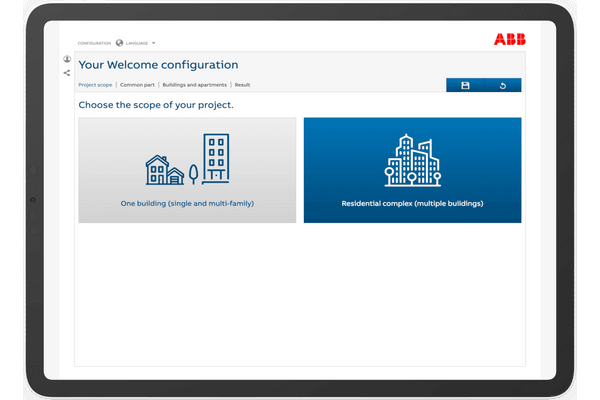This screenshot has height=400, width=600.
Task: Choose Residential complex (multiple buildings)
Action: (412, 170)
